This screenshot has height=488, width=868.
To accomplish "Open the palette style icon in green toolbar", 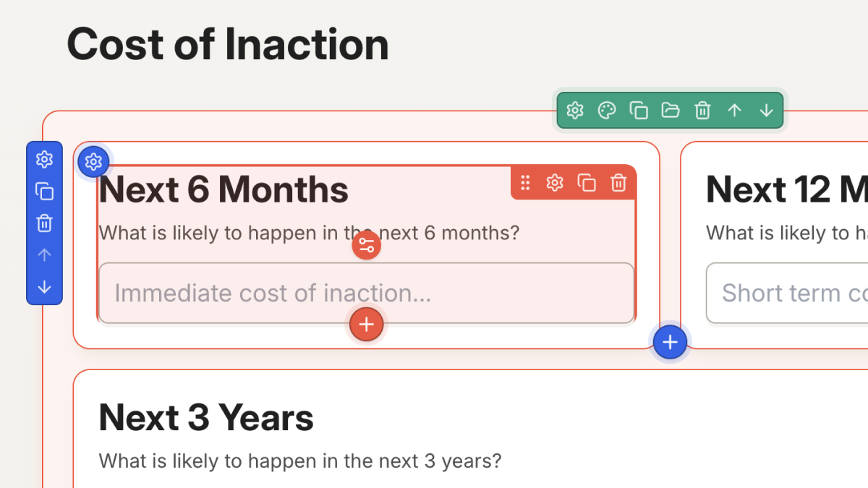I will tap(607, 111).
